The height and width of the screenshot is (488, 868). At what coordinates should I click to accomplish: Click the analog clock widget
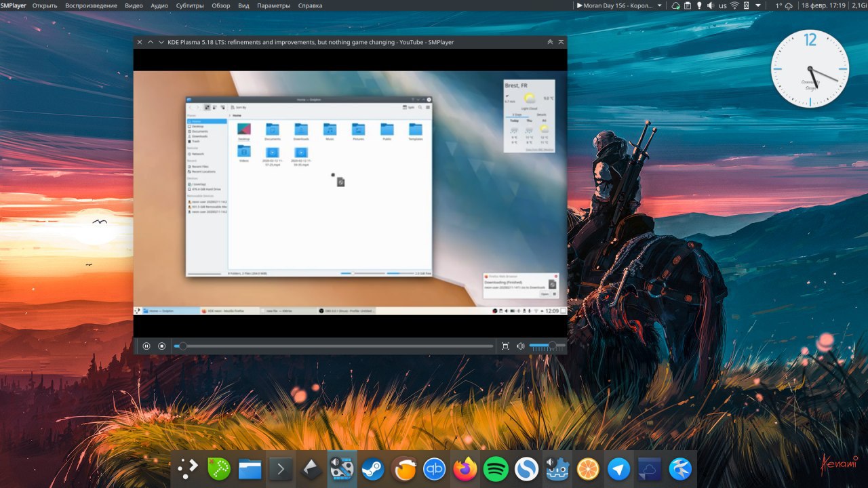tap(810, 68)
